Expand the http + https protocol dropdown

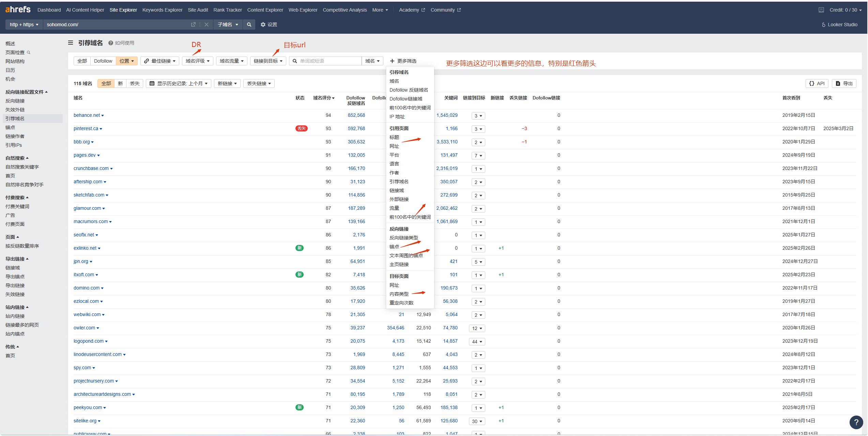24,25
